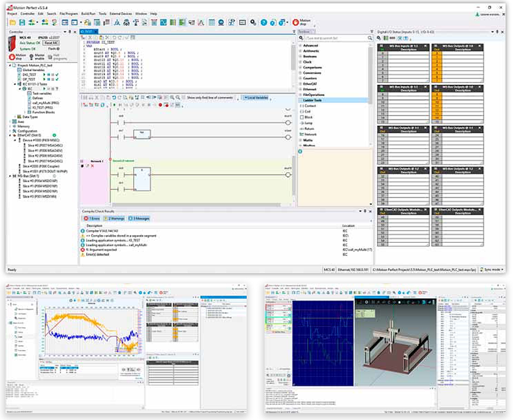Open the oscilloscope icon in the toolbar
The height and width of the screenshot is (420, 513).
pos(163,22)
